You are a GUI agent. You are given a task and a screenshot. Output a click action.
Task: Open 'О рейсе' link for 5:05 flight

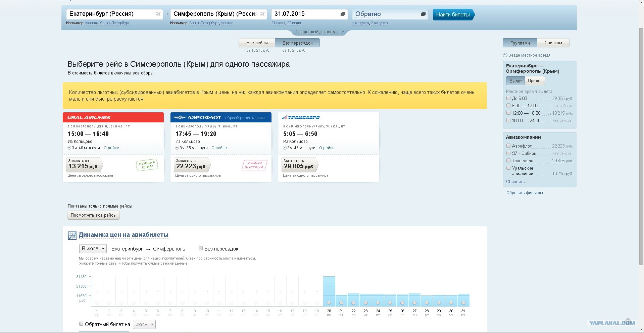327,148
